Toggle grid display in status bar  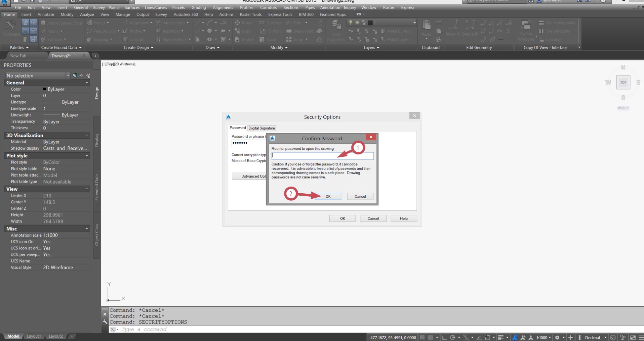click(x=422, y=338)
